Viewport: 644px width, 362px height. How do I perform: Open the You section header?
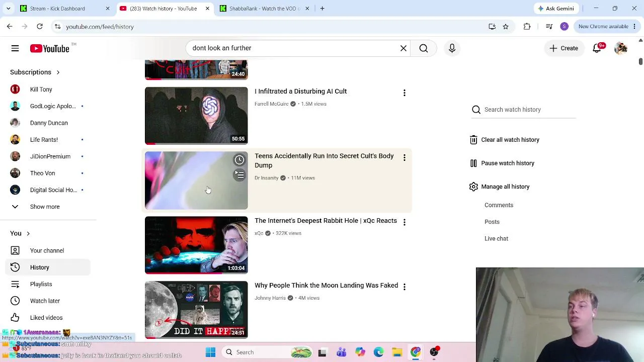[x=20, y=233]
